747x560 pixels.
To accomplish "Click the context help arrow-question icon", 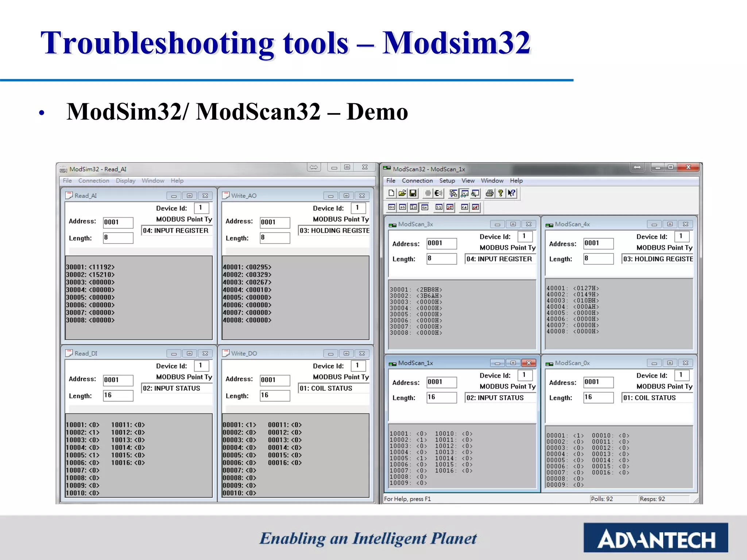I will click(x=511, y=193).
